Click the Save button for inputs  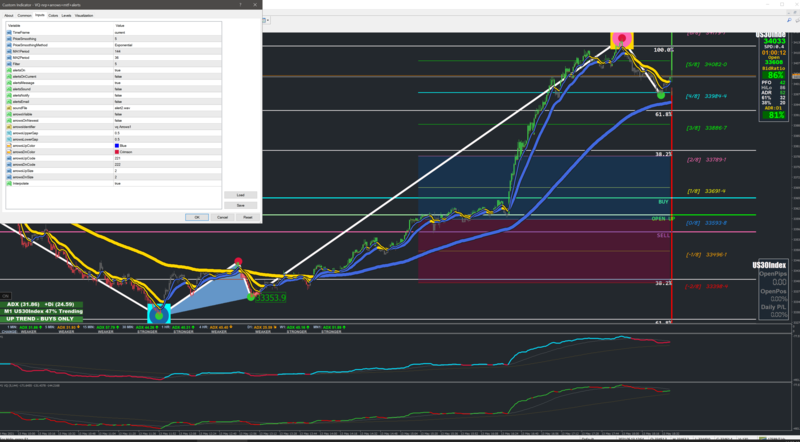(240, 205)
